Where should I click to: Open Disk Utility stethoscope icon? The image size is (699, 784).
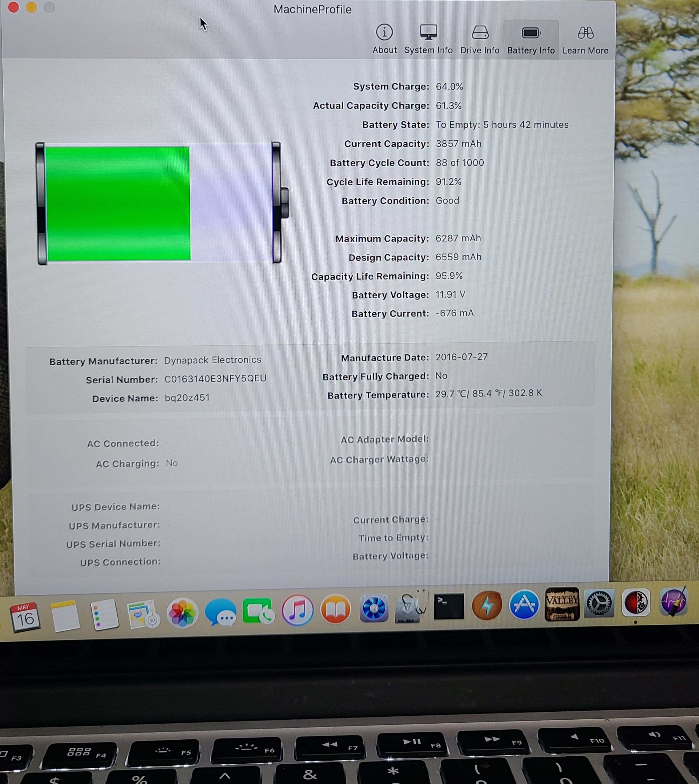click(x=410, y=607)
